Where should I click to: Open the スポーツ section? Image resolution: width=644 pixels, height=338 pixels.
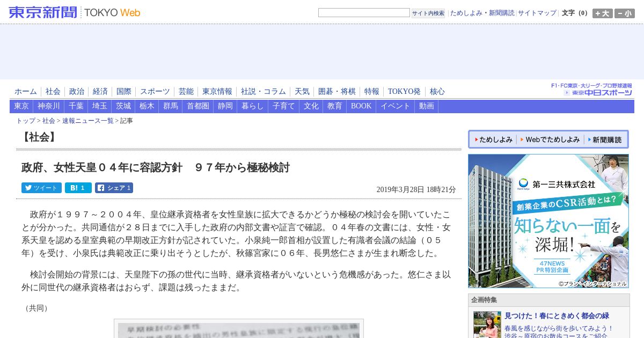click(155, 92)
